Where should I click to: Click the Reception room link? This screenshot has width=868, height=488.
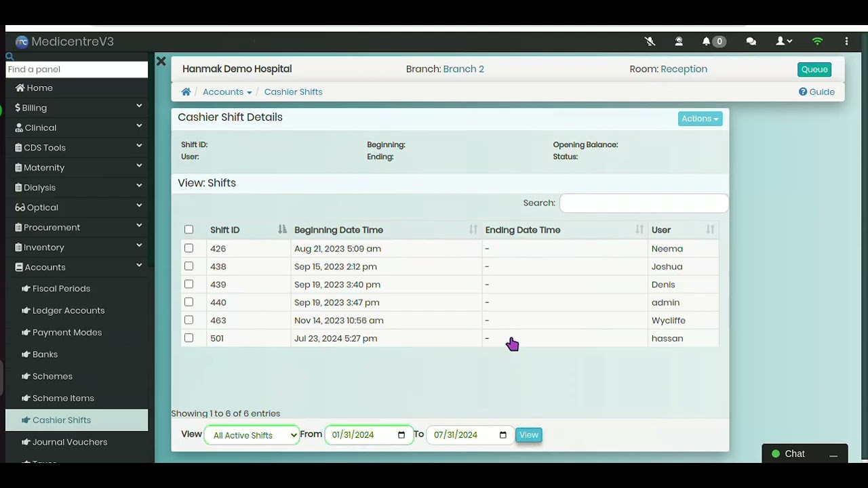point(684,69)
